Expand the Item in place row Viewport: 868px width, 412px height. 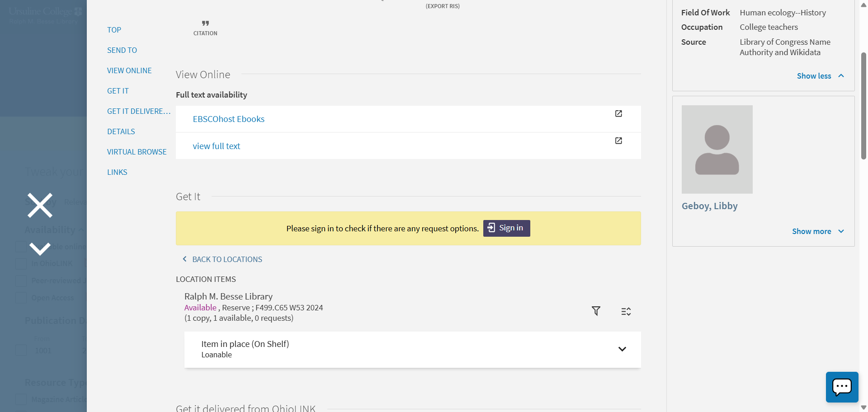point(622,349)
